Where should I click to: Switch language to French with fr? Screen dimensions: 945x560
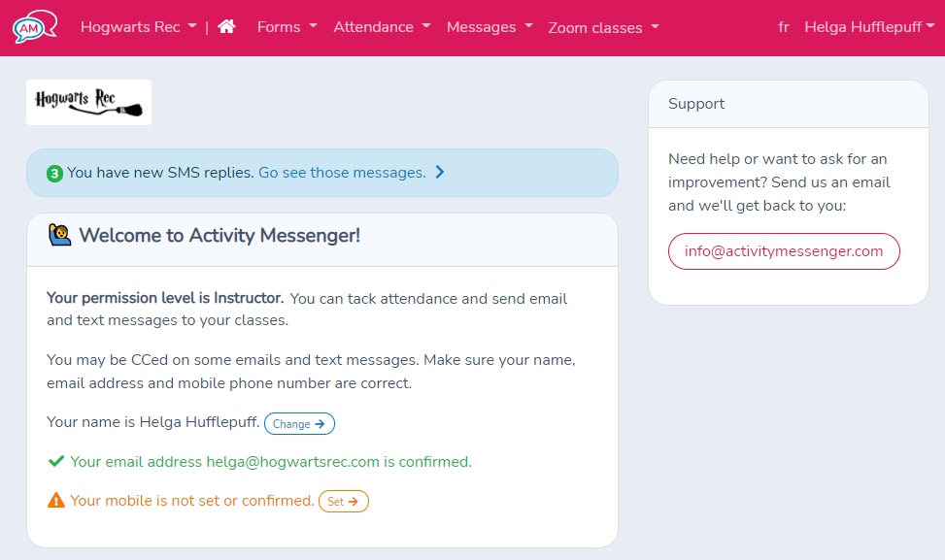(x=784, y=27)
